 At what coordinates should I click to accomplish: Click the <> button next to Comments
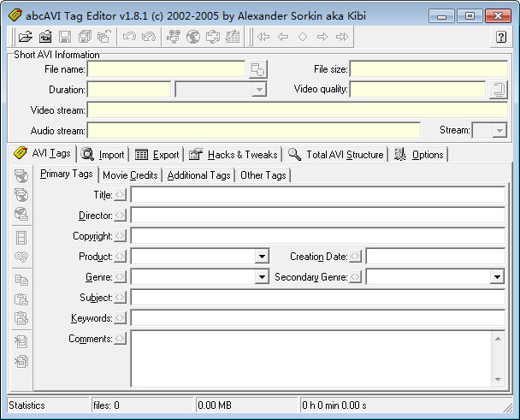pos(120,339)
